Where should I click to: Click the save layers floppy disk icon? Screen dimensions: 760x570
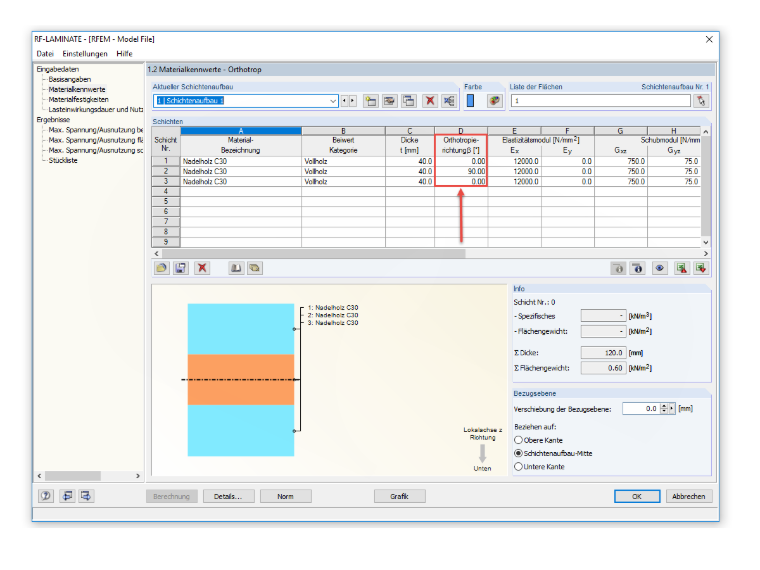coord(181,268)
